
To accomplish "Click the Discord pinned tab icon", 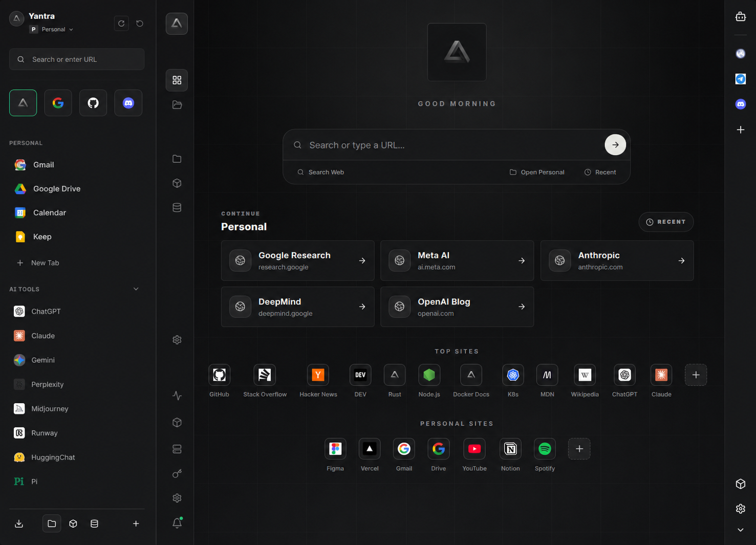I will coord(128,103).
